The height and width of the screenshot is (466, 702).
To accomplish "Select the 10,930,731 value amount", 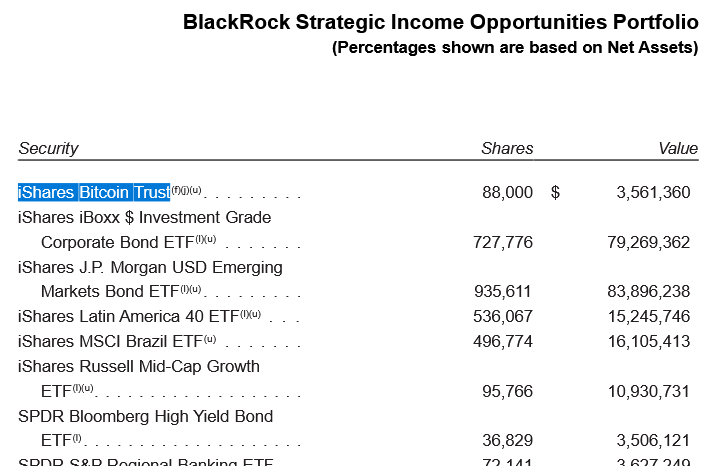I will (x=648, y=390).
